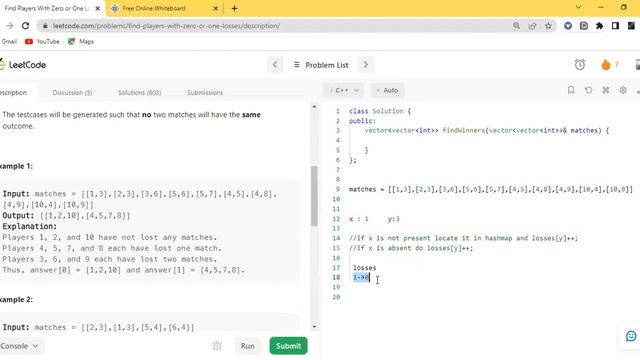Image resolution: width=640 pixels, height=360 pixels.
Task: Click the debugger bug icon near Run
Action: pos(217,346)
